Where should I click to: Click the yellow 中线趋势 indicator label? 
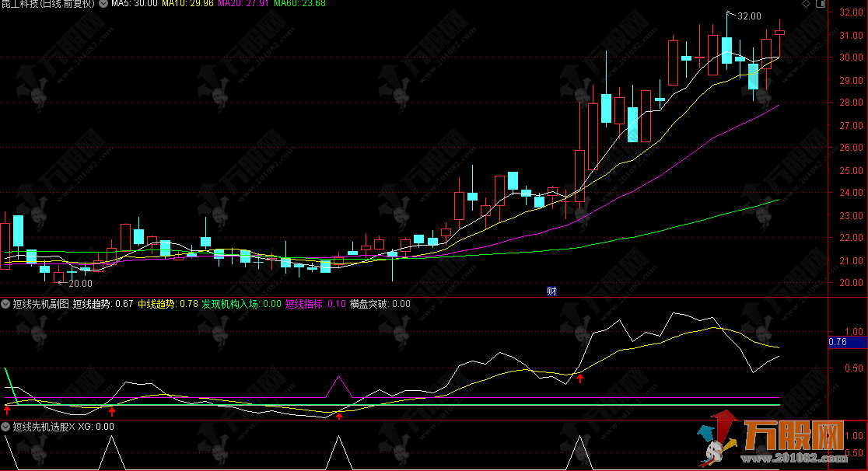pyautogui.click(x=167, y=304)
